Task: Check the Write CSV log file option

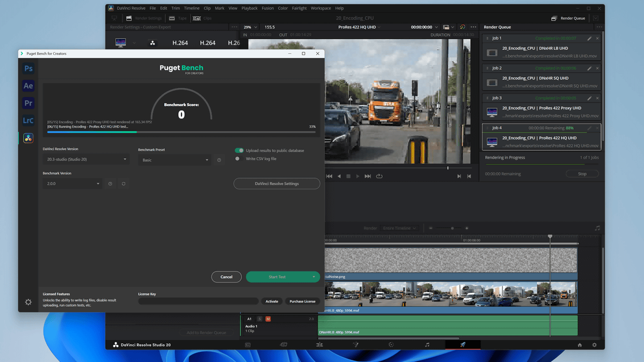Action: (237, 158)
